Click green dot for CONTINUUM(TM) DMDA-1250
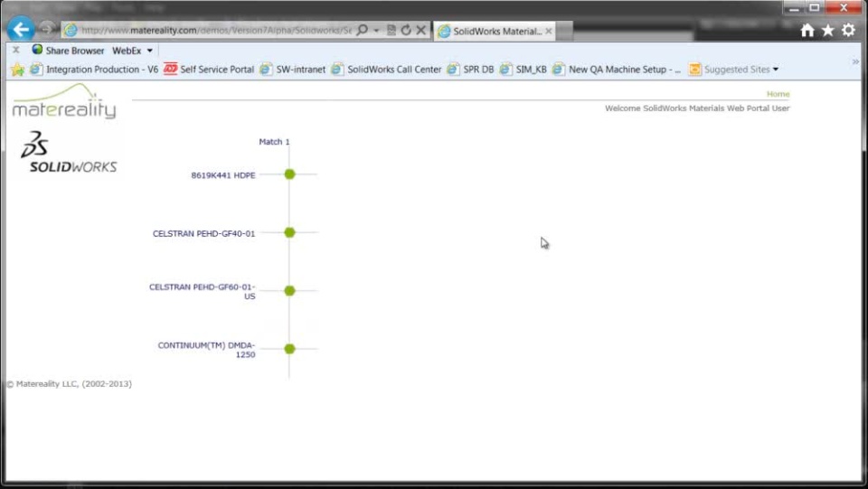Viewport: 868px width, 489px height. (289, 349)
